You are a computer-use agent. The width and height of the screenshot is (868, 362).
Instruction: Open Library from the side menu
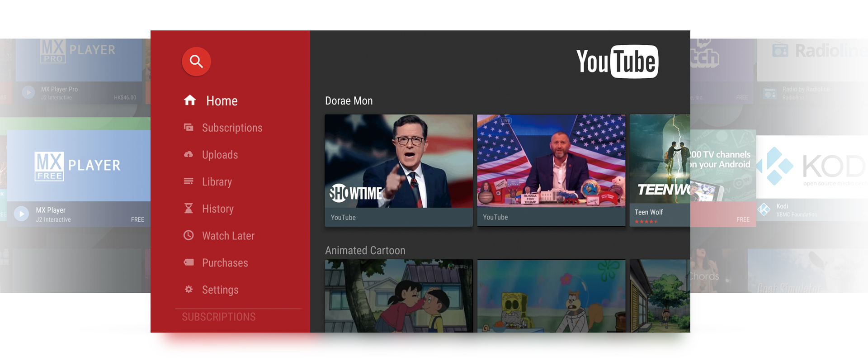[x=217, y=182]
